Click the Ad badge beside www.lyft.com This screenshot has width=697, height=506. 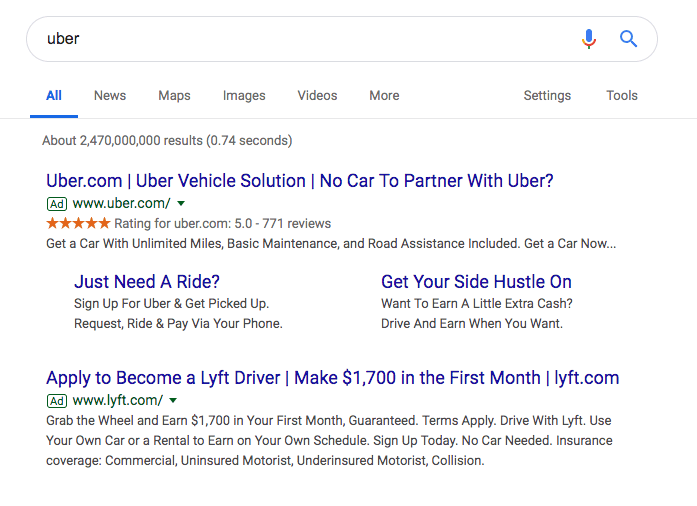57,400
